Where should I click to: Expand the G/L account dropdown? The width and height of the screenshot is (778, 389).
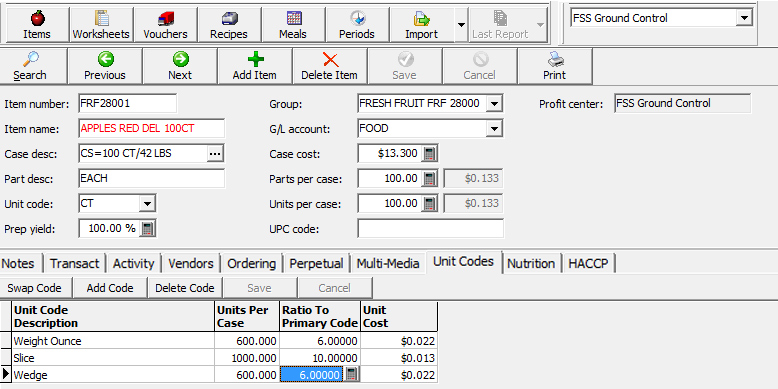tap(494, 129)
